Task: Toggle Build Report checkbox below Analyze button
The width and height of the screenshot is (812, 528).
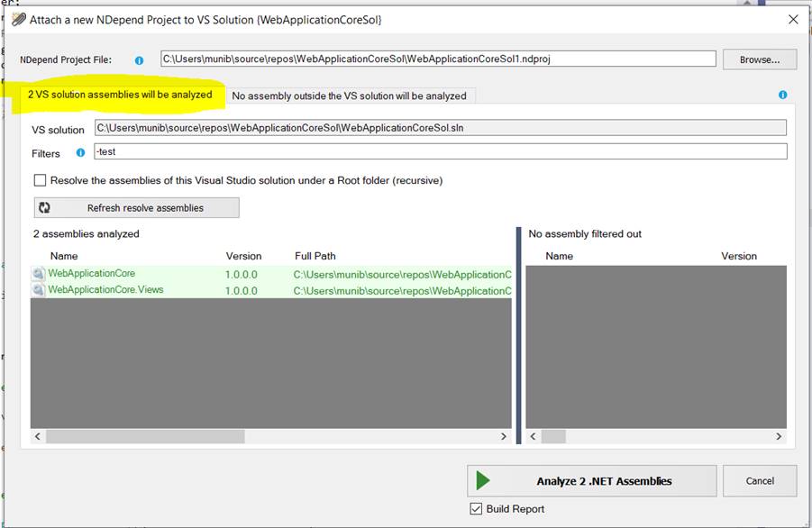Action: pyautogui.click(x=475, y=507)
